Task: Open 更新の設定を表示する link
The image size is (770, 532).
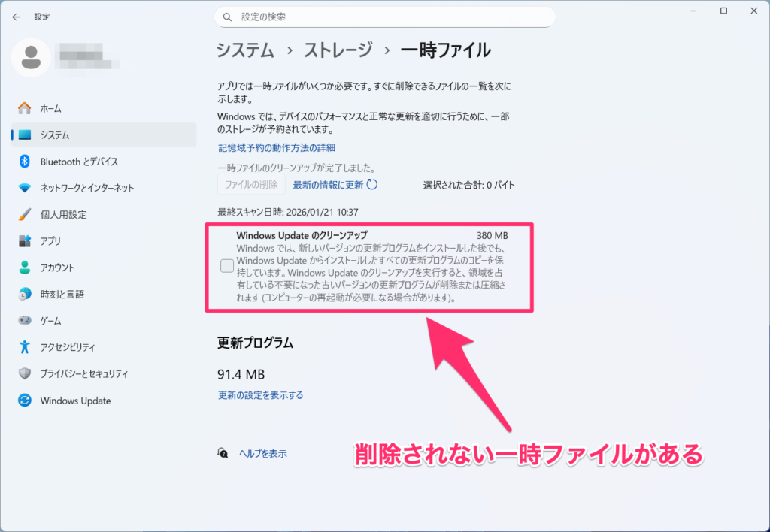Action: click(260, 395)
